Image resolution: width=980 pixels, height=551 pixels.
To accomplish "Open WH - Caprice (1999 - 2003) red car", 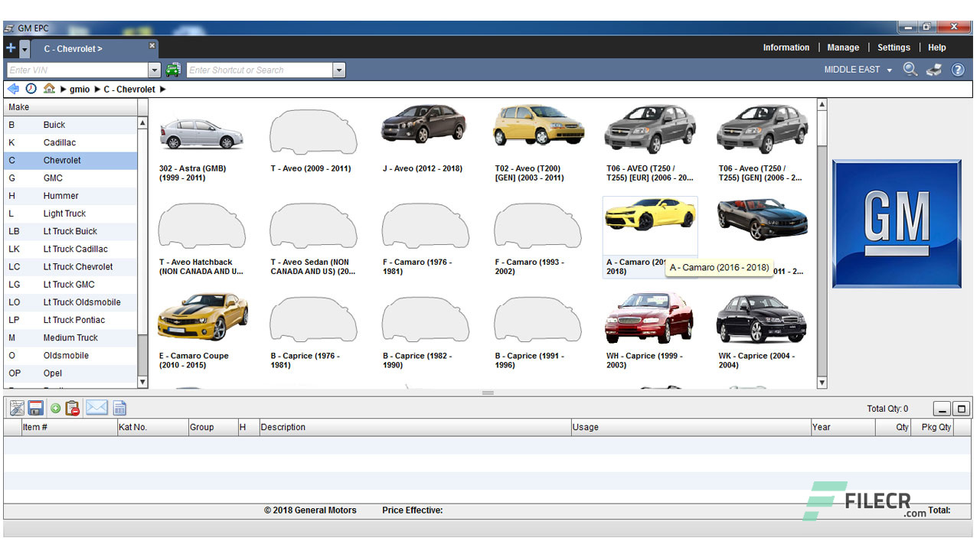I will [x=648, y=318].
